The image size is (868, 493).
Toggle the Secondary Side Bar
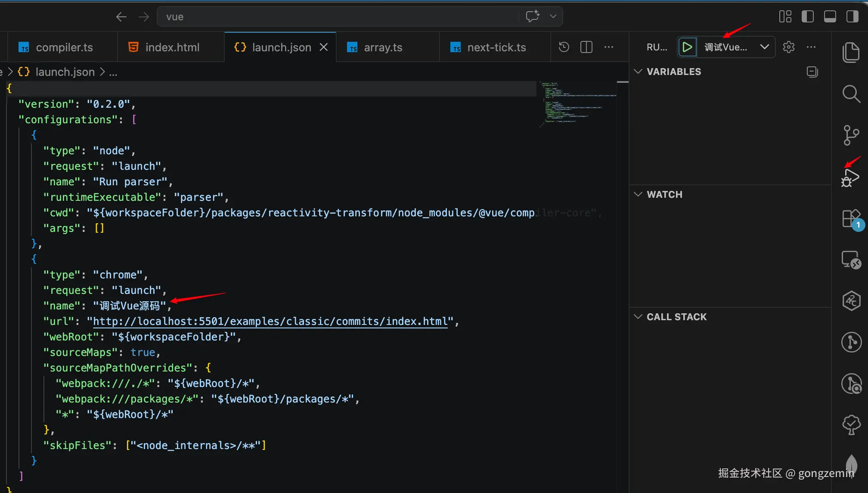852,16
